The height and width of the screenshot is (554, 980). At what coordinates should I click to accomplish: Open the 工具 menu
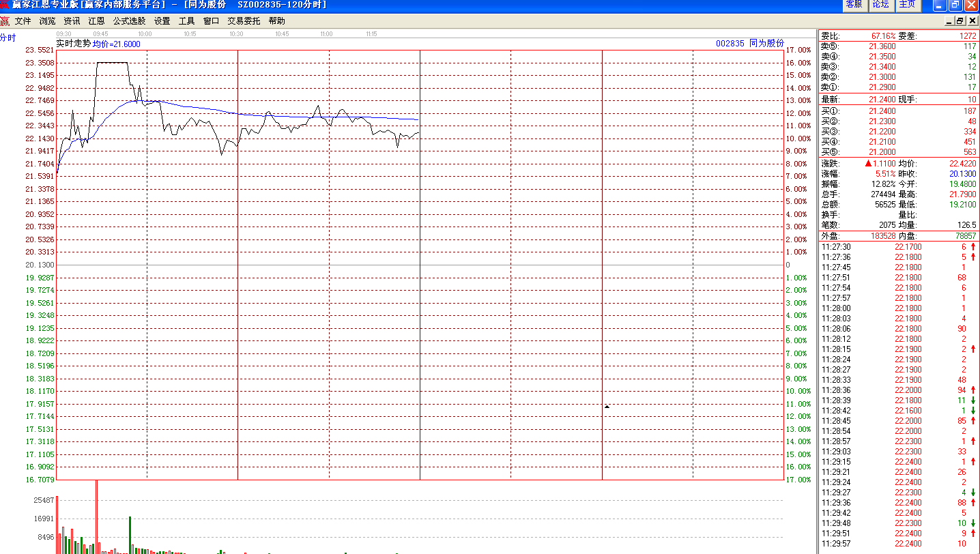point(187,21)
